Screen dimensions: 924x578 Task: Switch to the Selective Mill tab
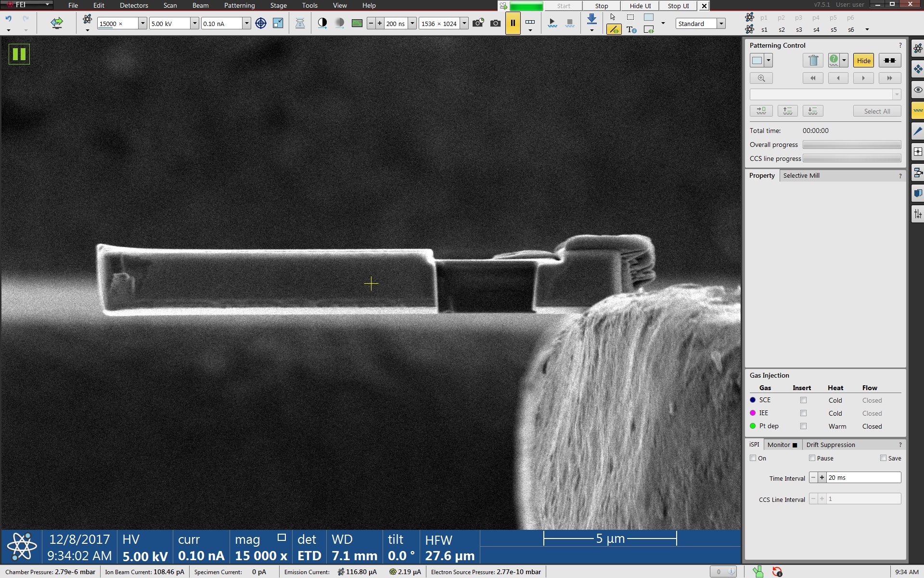(801, 175)
